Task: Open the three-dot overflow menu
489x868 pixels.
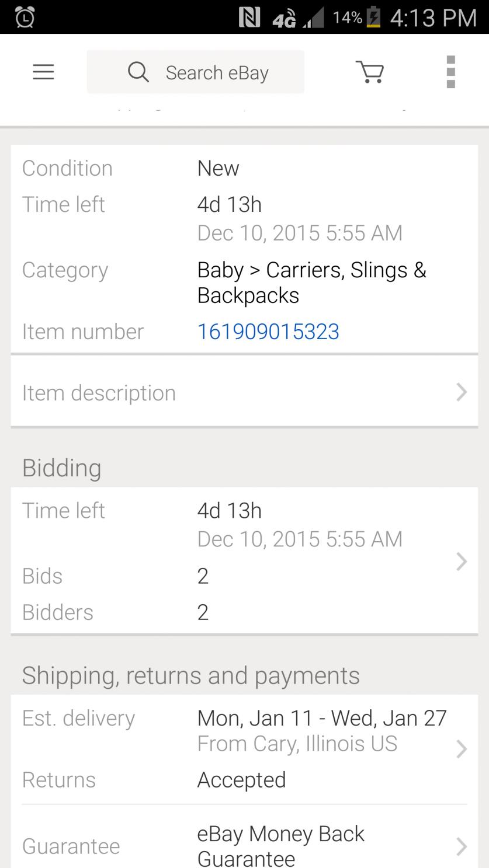Action: [450, 72]
